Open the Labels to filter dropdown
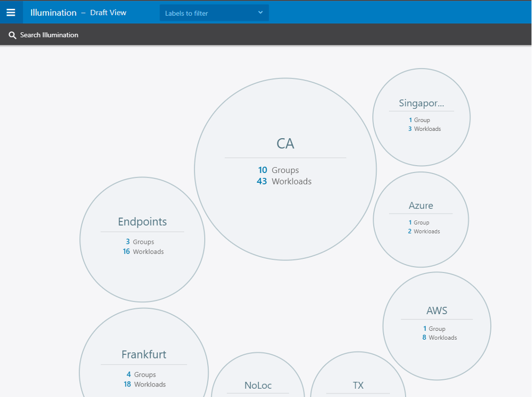The width and height of the screenshot is (532, 397). (x=214, y=13)
